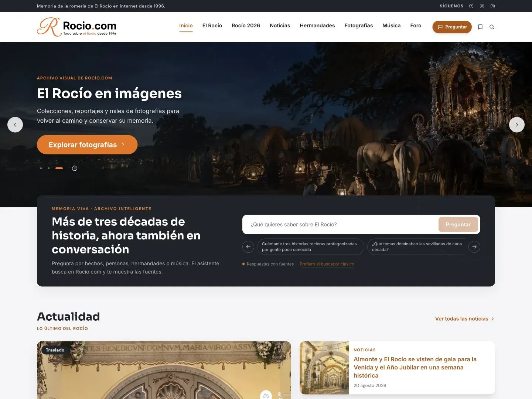Open the Inicio menu item
This screenshot has width=532, height=399.
[x=186, y=25]
